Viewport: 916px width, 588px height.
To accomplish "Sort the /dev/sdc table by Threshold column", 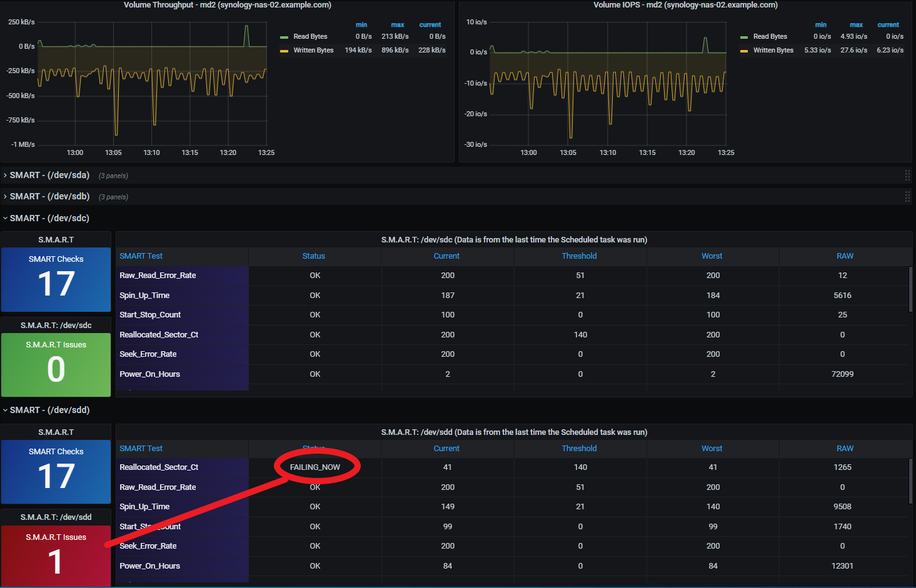I will [x=579, y=256].
